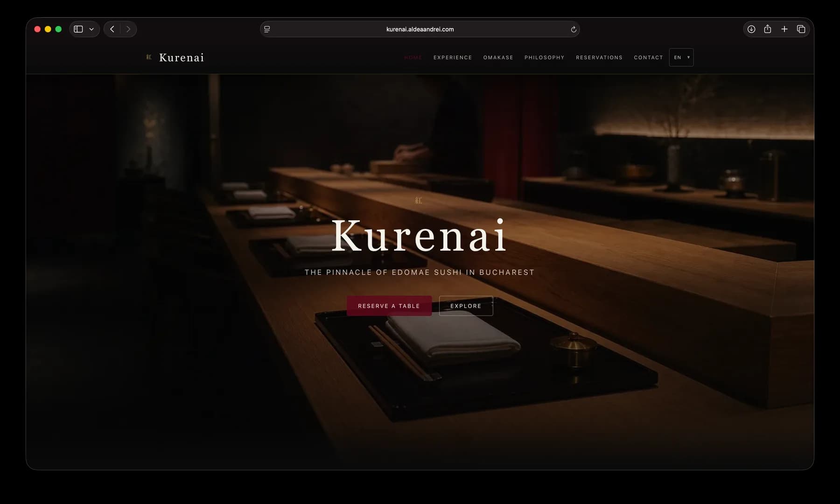Image resolution: width=840 pixels, height=504 pixels.
Task: Open the sidebar tab group dropdown chevron
Action: pyautogui.click(x=91, y=29)
